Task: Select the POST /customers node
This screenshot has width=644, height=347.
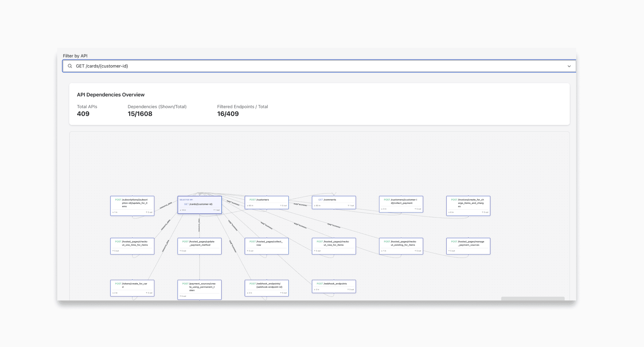Action: pyautogui.click(x=266, y=202)
